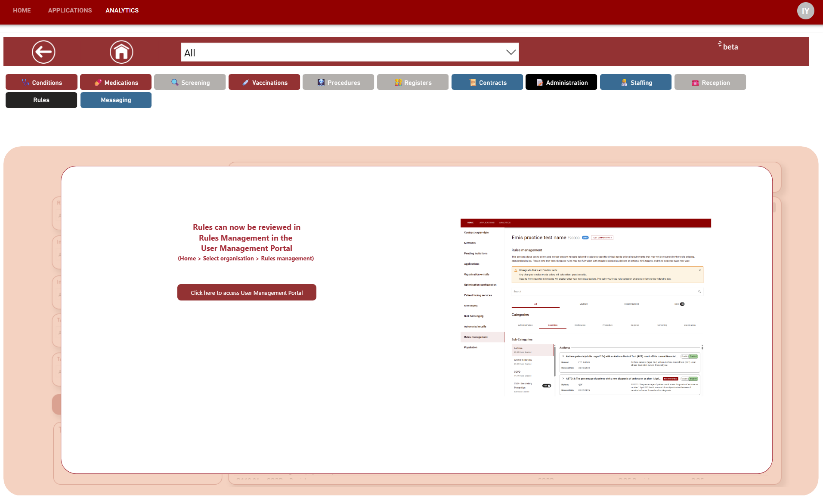This screenshot has height=504, width=823.
Task: Click here to access User Management Portal
Action: (x=247, y=293)
